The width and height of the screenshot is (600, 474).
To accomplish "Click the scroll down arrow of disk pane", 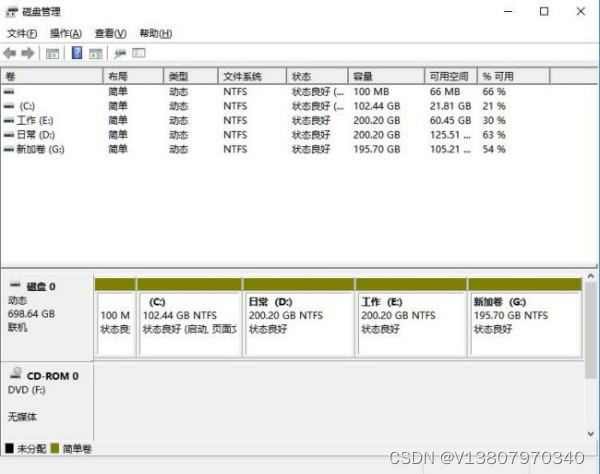I will point(591,434).
